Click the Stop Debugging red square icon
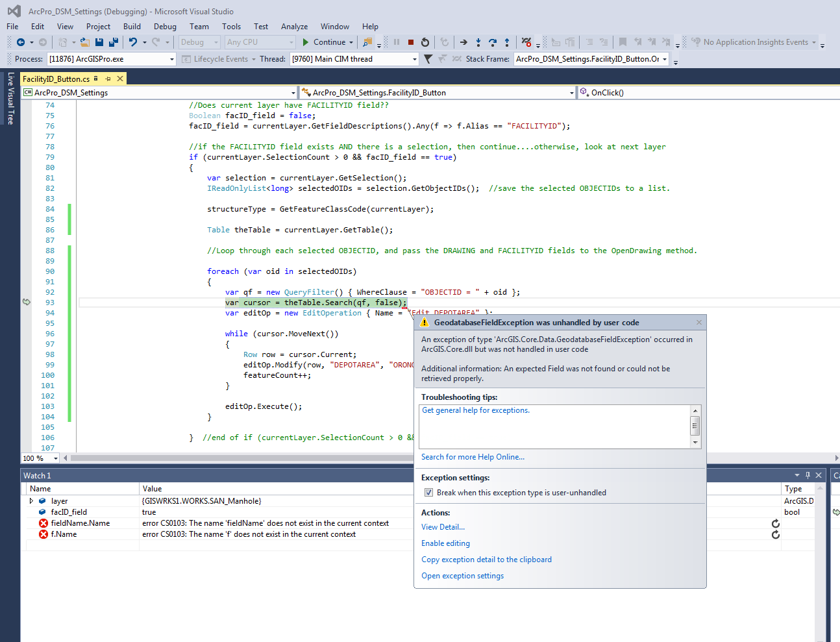This screenshot has height=642, width=840. click(x=411, y=42)
